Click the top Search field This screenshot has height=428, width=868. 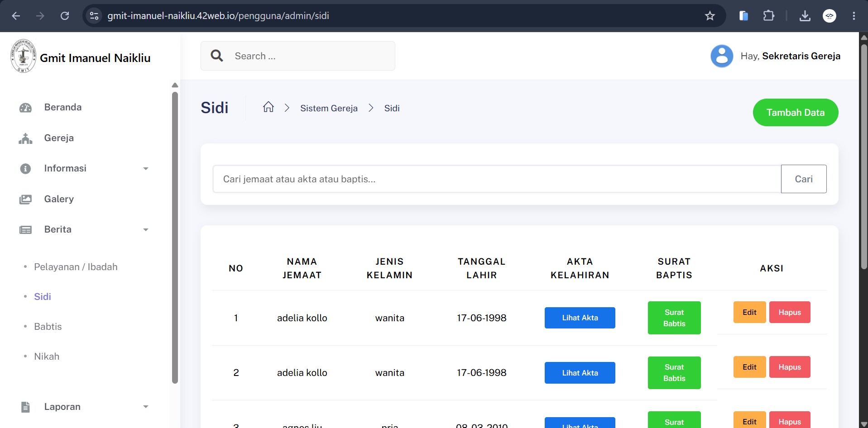point(298,56)
